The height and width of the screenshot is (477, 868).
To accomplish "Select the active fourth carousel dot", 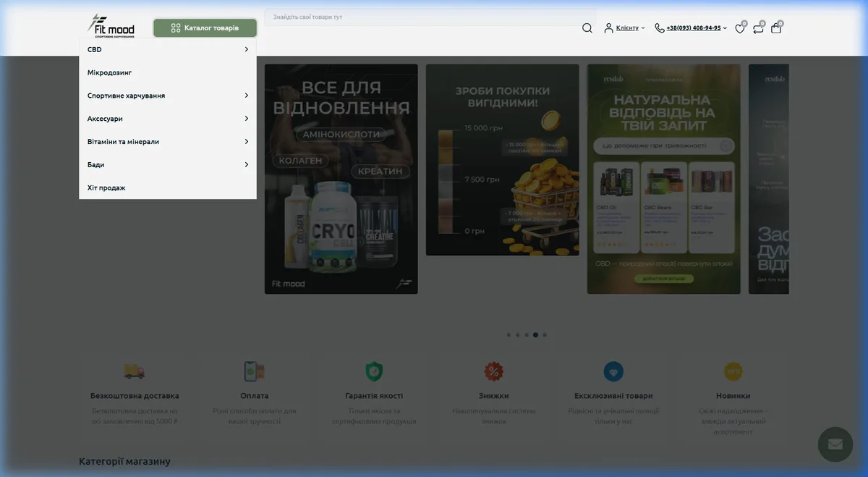I will [535, 335].
